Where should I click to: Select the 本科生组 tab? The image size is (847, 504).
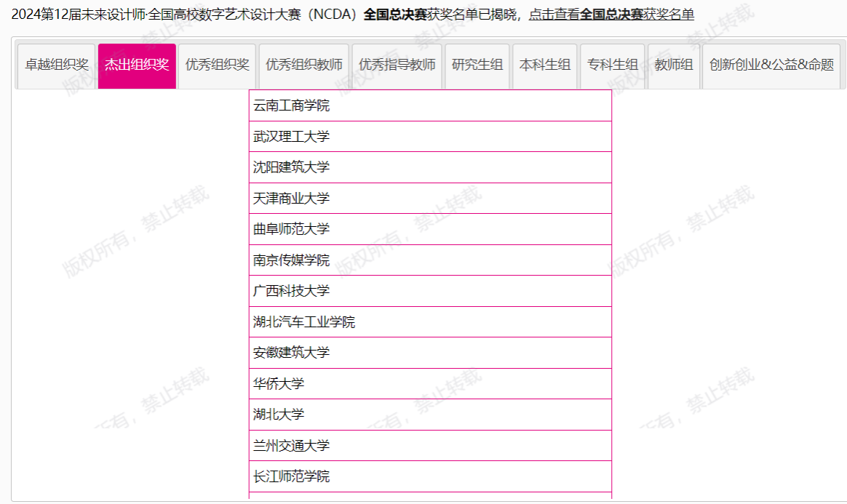pos(544,65)
